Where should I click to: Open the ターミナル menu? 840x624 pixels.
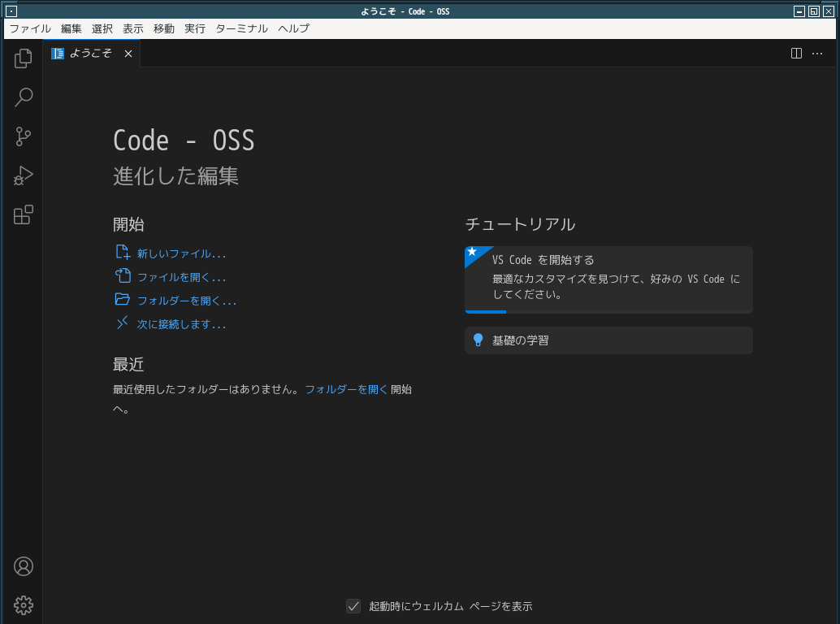241,28
